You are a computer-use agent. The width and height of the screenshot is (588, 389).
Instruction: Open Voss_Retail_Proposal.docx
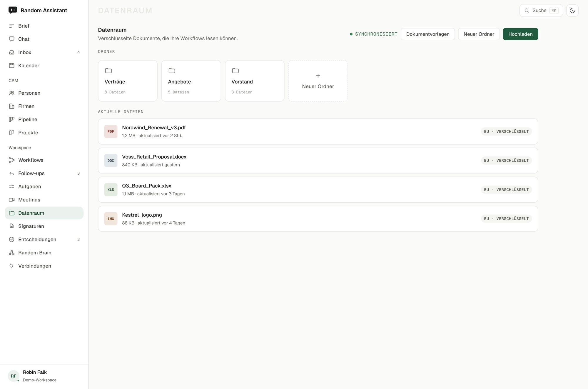click(318, 161)
